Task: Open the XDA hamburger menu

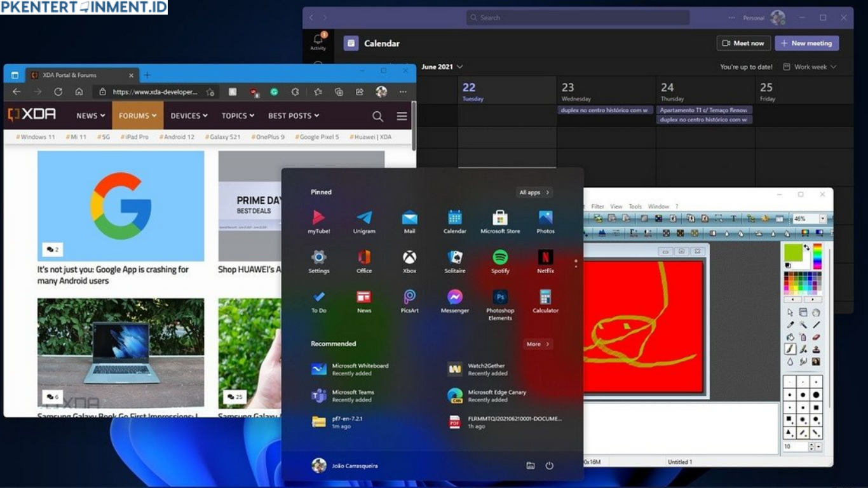Action: pos(402,116)
